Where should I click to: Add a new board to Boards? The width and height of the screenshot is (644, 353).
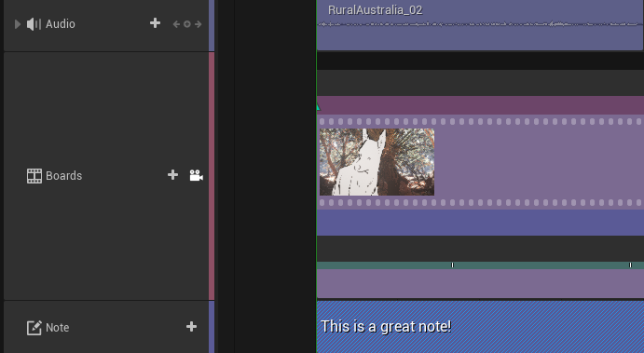[x=173, y=175]
